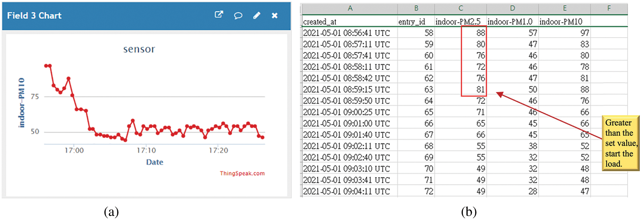
Task: Select timestamp cell 2021-05-01 08:59:15 UTC
Action: click(350, 89)
